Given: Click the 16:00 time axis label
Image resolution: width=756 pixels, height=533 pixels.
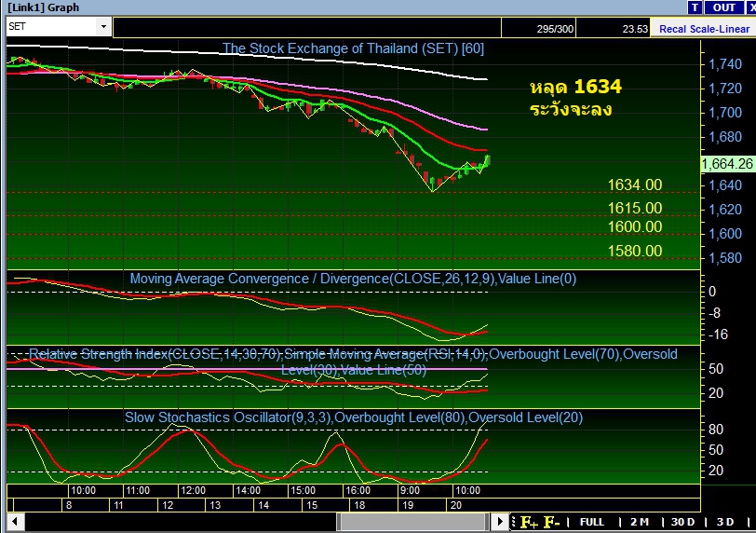Looking at the screenshot, I should pyautogui.click(x=358, y=490).
